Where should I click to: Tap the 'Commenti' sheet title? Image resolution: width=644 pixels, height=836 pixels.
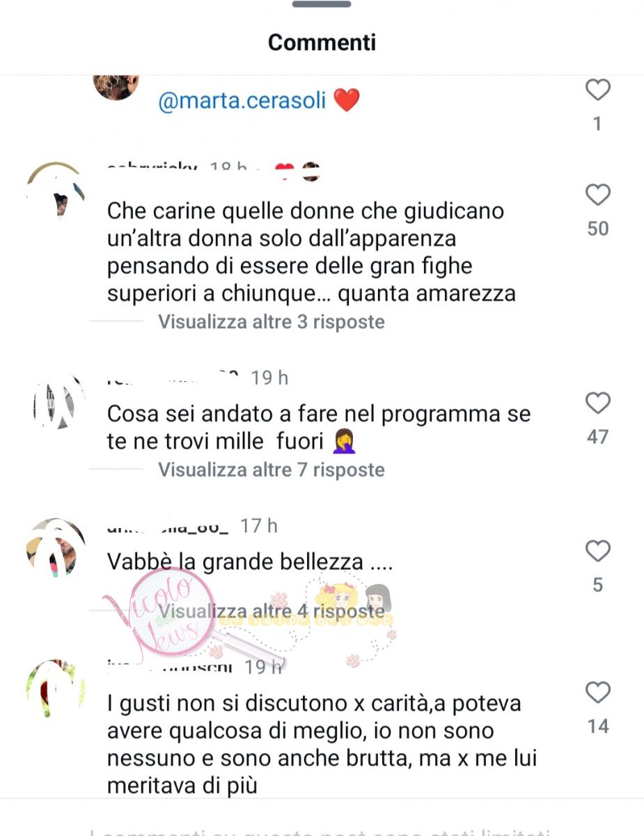(322, 42)
